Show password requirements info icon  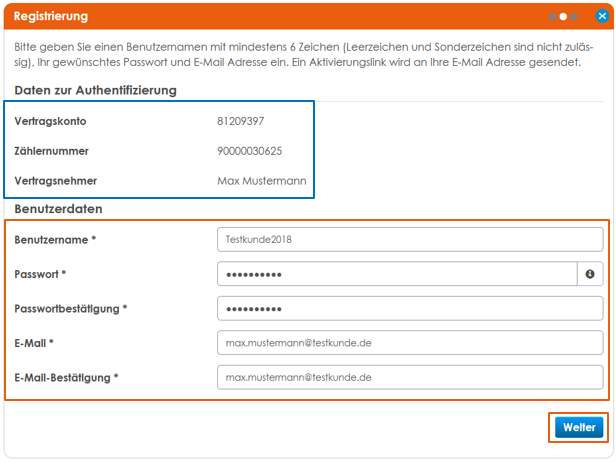(590, 274)
